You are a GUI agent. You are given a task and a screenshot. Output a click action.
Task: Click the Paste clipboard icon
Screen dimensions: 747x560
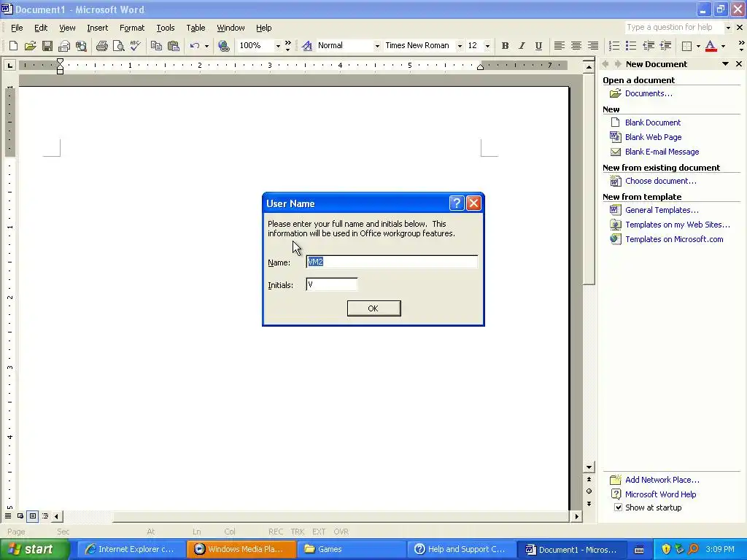click(174, 46)
